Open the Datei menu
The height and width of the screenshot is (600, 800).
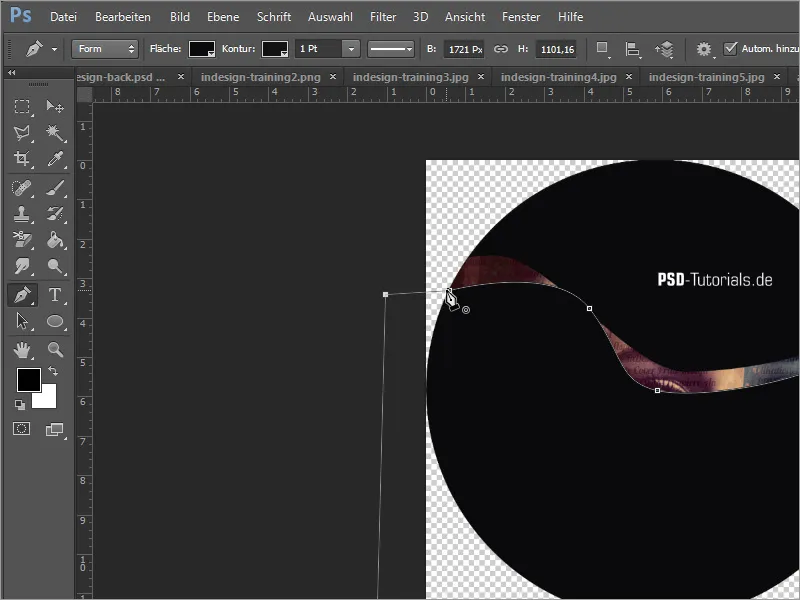(63, 17)
